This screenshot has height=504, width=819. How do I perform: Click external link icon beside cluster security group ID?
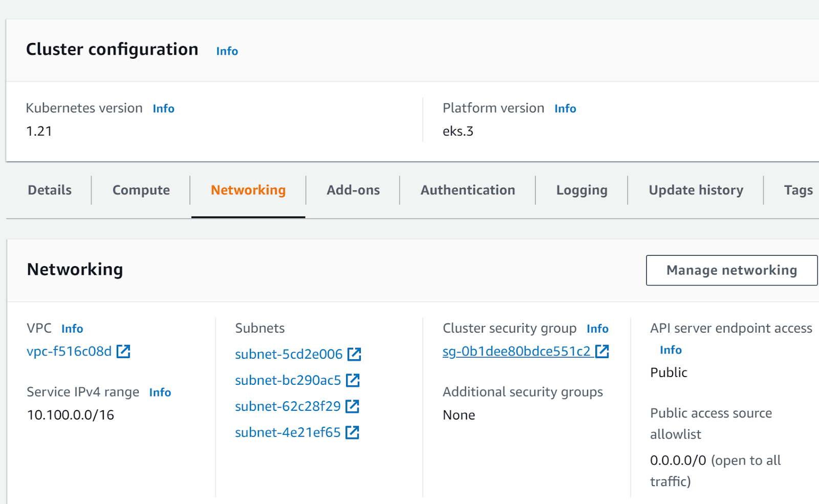coord(602,352)
